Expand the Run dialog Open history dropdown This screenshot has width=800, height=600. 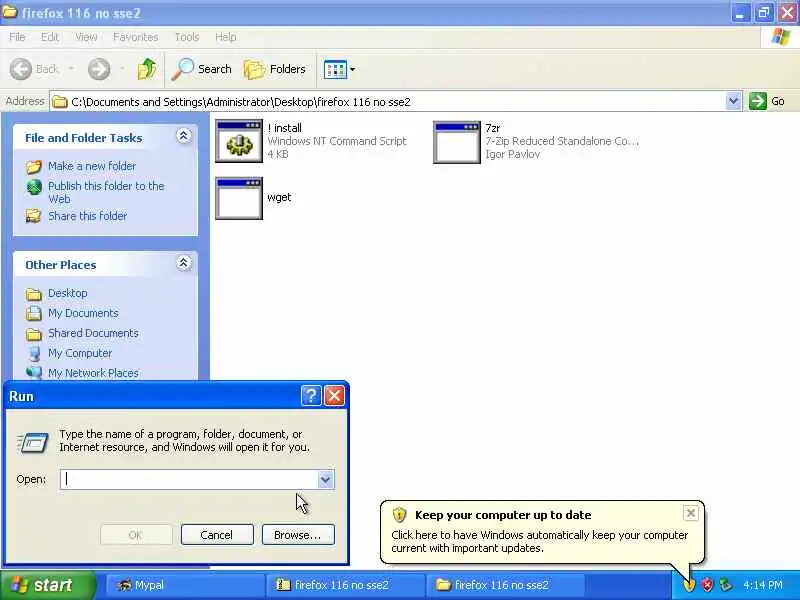(326, 480)
